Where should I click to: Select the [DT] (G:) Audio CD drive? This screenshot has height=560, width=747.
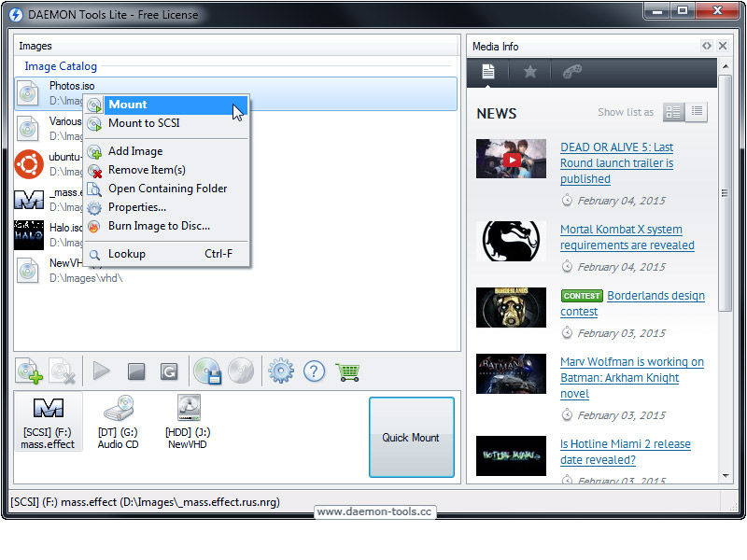coord(118,421)
